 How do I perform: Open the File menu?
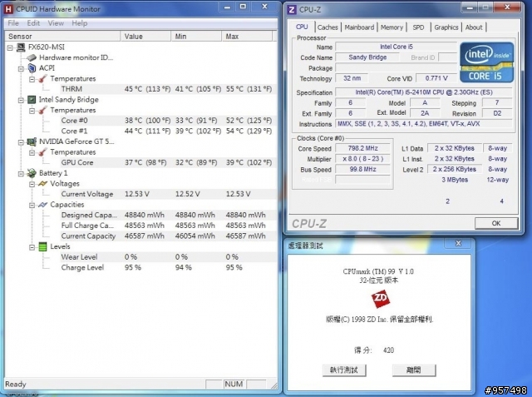pyautogui.click(x=13, y=23)
